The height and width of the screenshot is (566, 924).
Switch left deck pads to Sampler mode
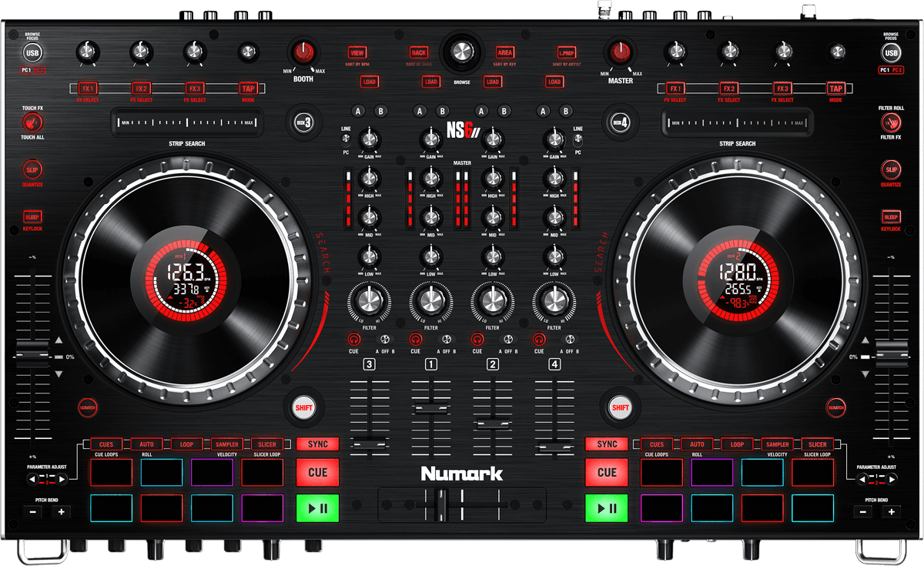click(x=226, y=444)
